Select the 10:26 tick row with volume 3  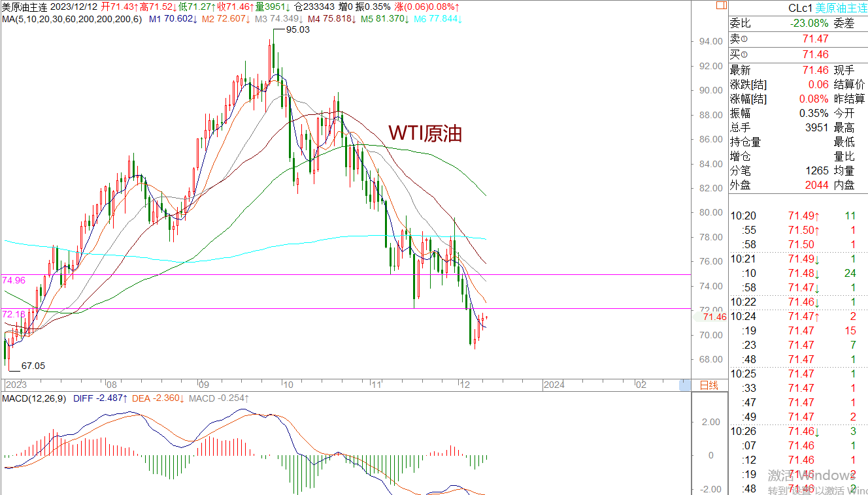[798, 432]
